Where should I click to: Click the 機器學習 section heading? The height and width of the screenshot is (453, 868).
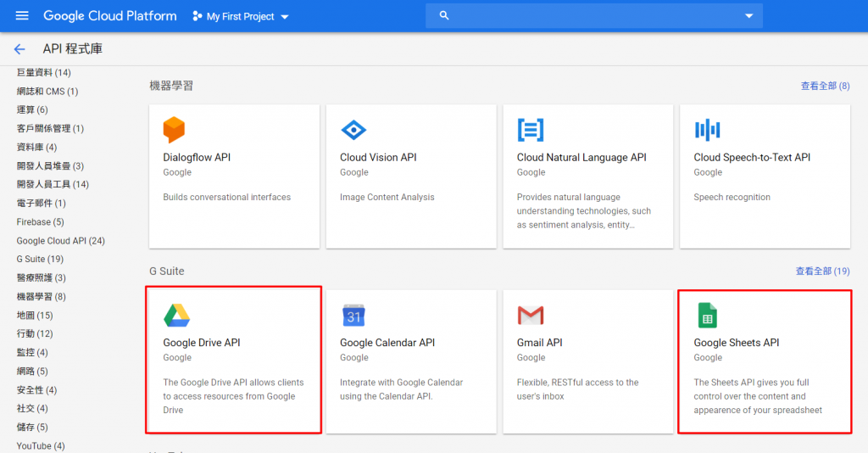point(171,86)
